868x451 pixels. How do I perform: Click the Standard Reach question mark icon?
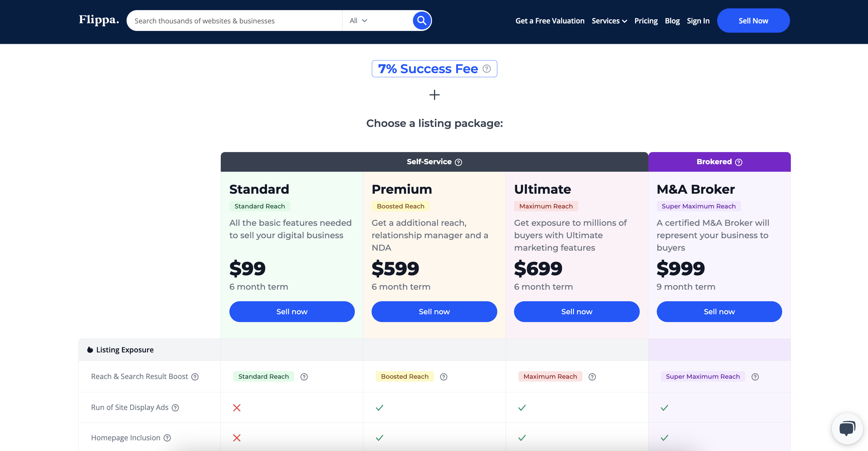[304, 377]
